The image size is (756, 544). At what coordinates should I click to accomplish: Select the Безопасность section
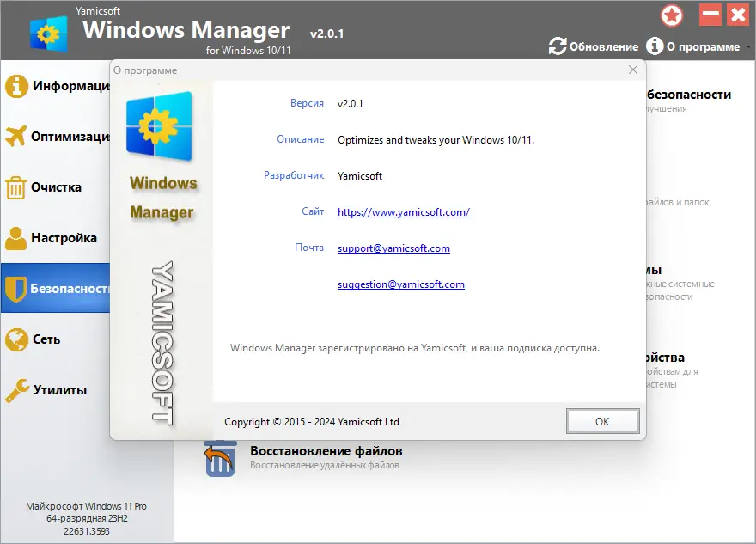[56, 288]
